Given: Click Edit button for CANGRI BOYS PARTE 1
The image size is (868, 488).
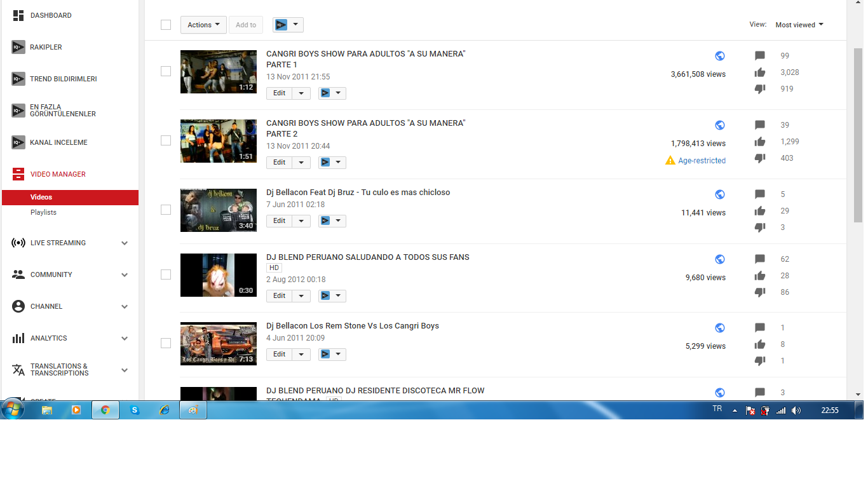Looking at the screenshot, I should tap(280, 93).
